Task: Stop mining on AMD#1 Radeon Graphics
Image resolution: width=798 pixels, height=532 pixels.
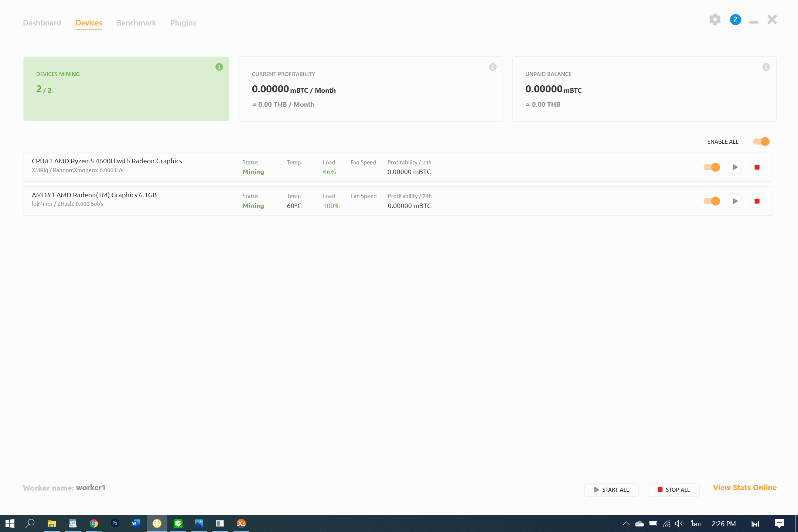Action: tap(757, 201)
